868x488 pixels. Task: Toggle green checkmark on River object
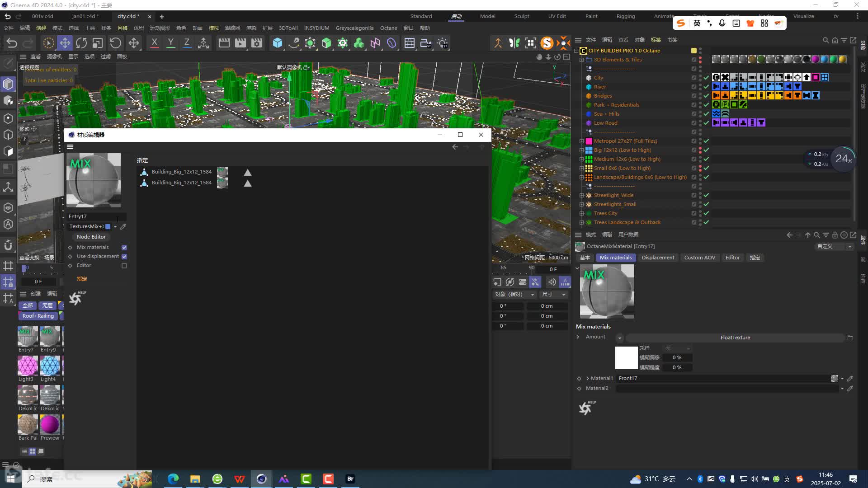706,87
